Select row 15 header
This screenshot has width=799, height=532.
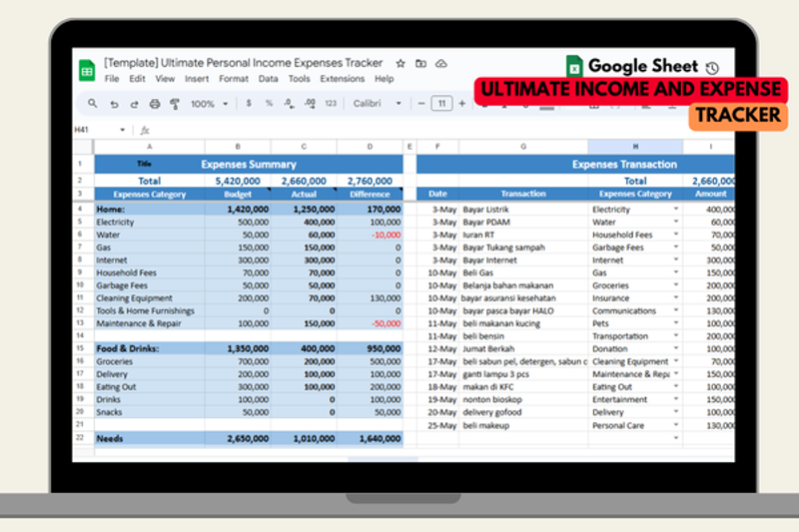click(x=80, y=348)
